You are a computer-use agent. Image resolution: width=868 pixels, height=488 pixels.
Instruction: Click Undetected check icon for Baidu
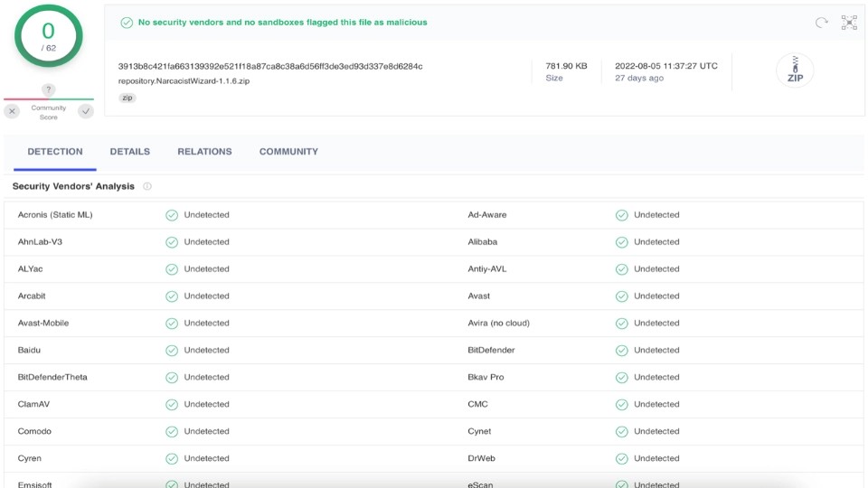172,351
